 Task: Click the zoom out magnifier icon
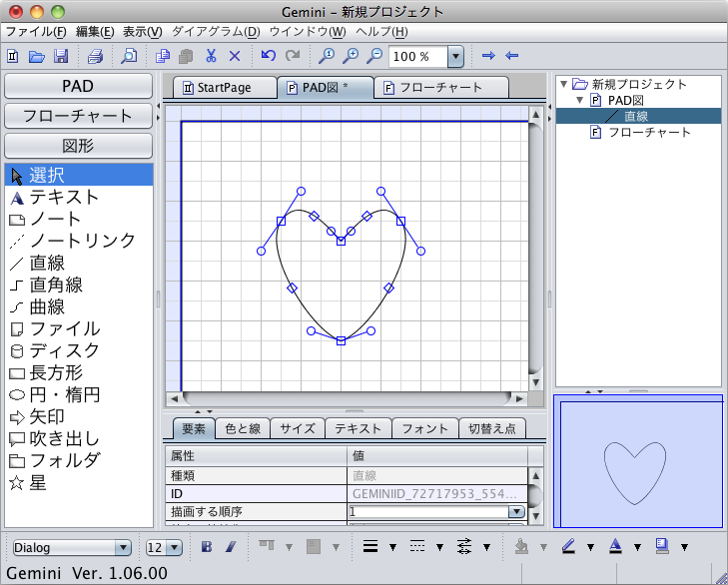[374, 56]
